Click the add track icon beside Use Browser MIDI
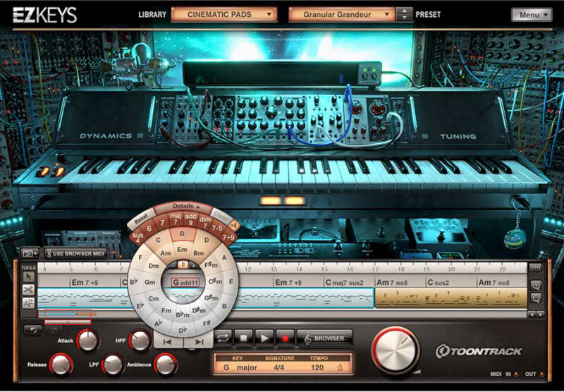Image resolution: width=564 pixels, height=392 pixels. pos(30,254)
